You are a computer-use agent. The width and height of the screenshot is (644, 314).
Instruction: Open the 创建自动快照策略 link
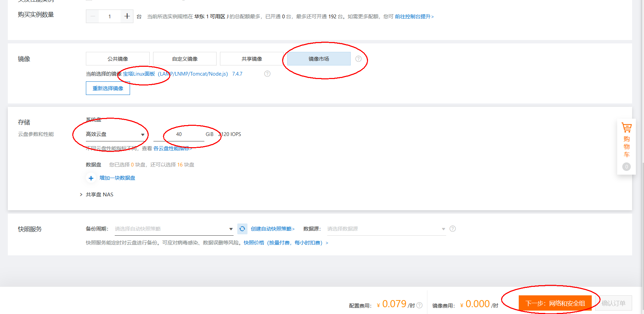tap(273, 229)
